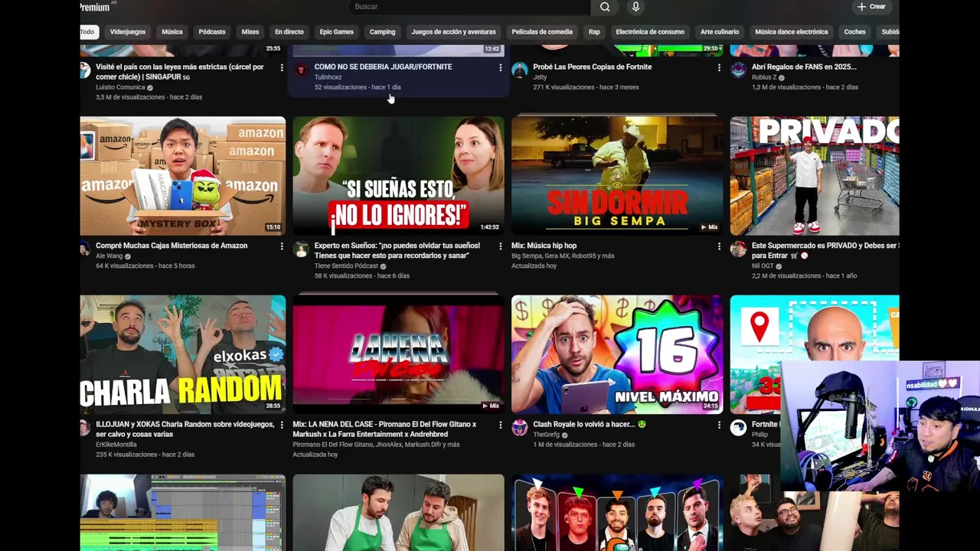Open ErKikeMontilla channel avatar
980x551 pixels.
(85, 428)
